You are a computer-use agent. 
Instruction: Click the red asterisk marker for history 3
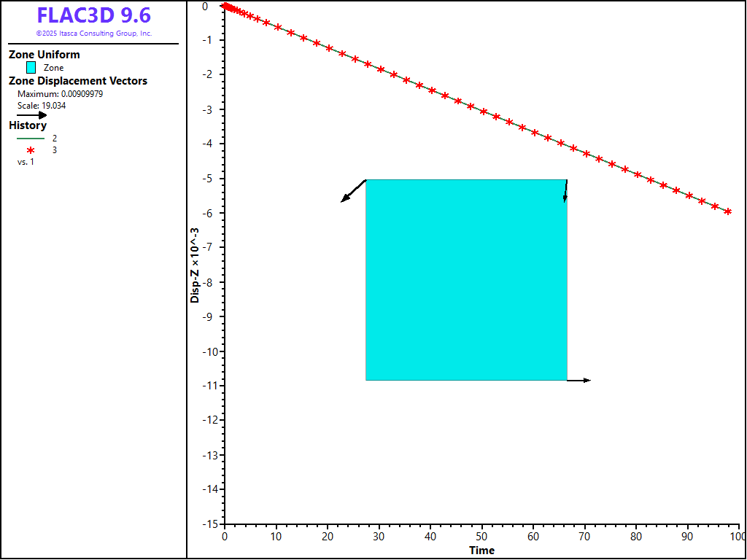[x=31, y=150]
